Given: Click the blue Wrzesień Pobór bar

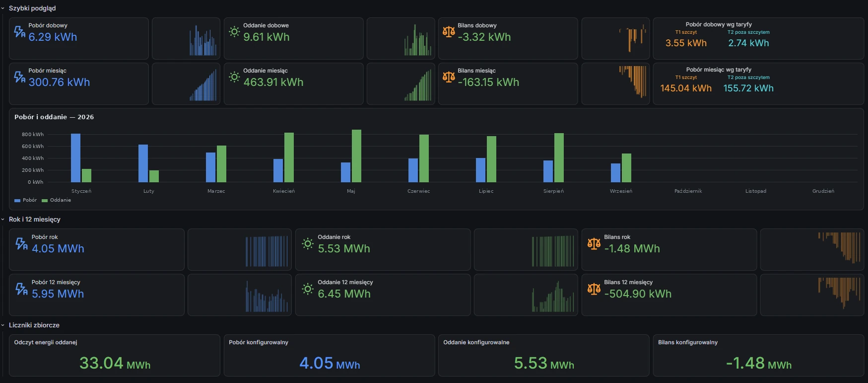Looking at the screenshot, I should (615, 173).
